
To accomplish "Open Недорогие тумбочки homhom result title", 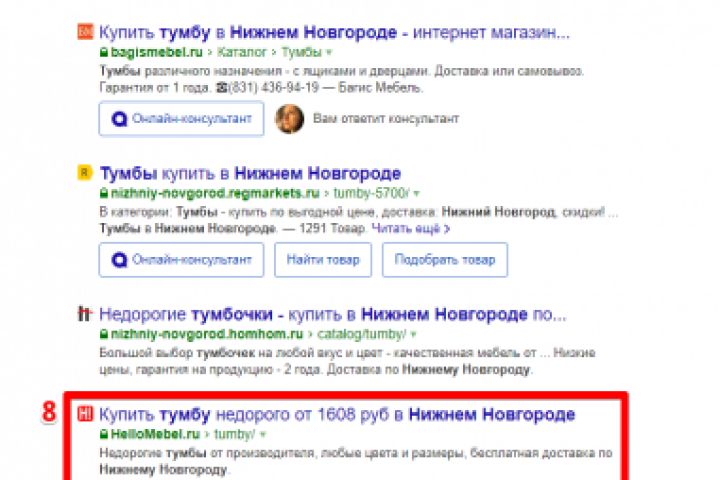I will pos(333,314).
